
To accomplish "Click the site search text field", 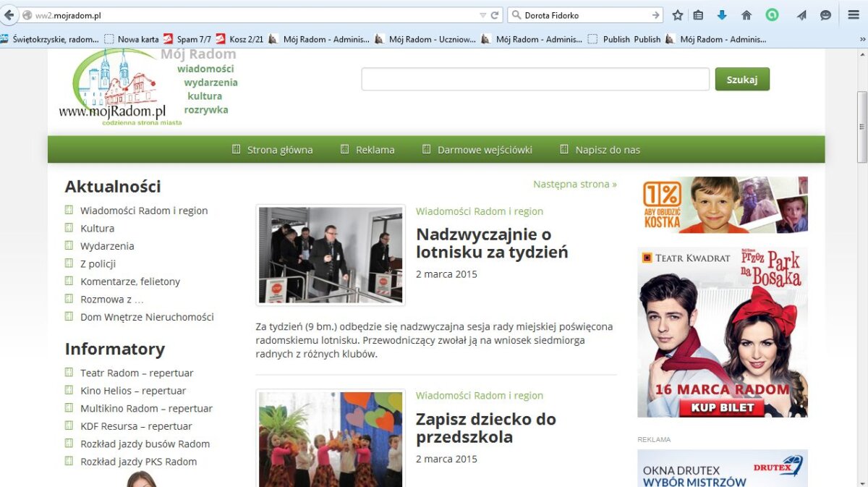I will pyautogui.click(x=535, y=79).
